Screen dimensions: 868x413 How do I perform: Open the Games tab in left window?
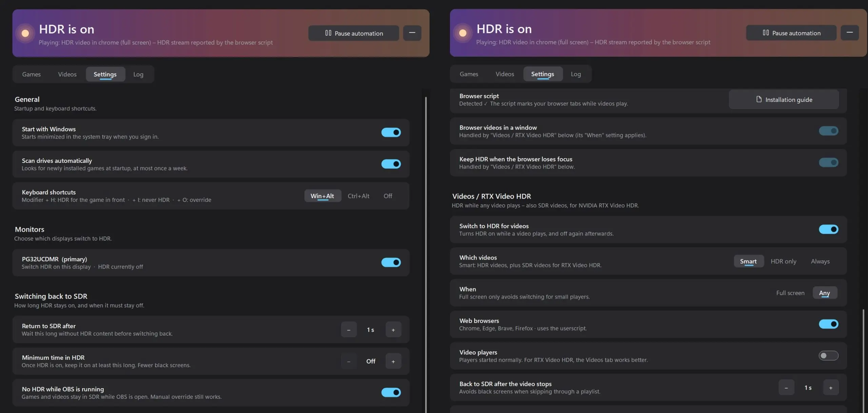tap(31, 74)
